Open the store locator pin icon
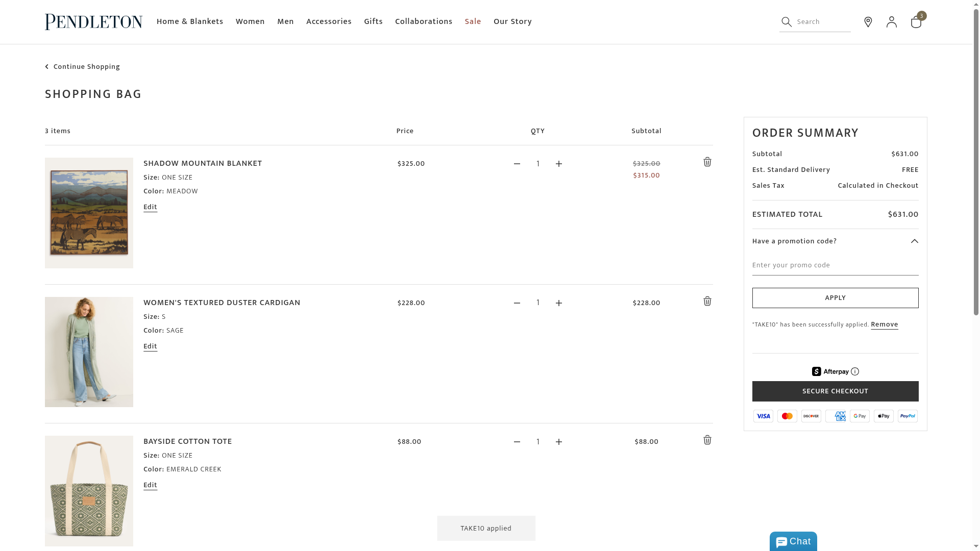The image size is (980, 551). (x=868, y=22)
